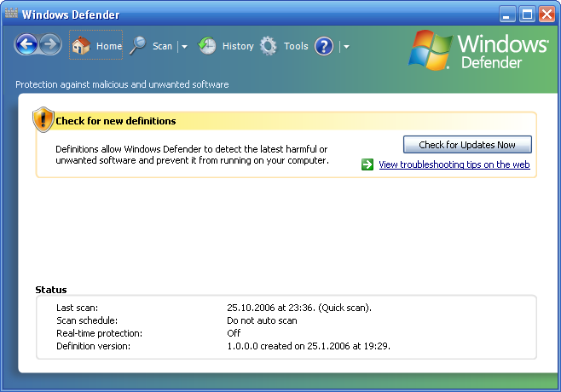
Task: Start a scan via Scan label
Action: coord(163,46)
